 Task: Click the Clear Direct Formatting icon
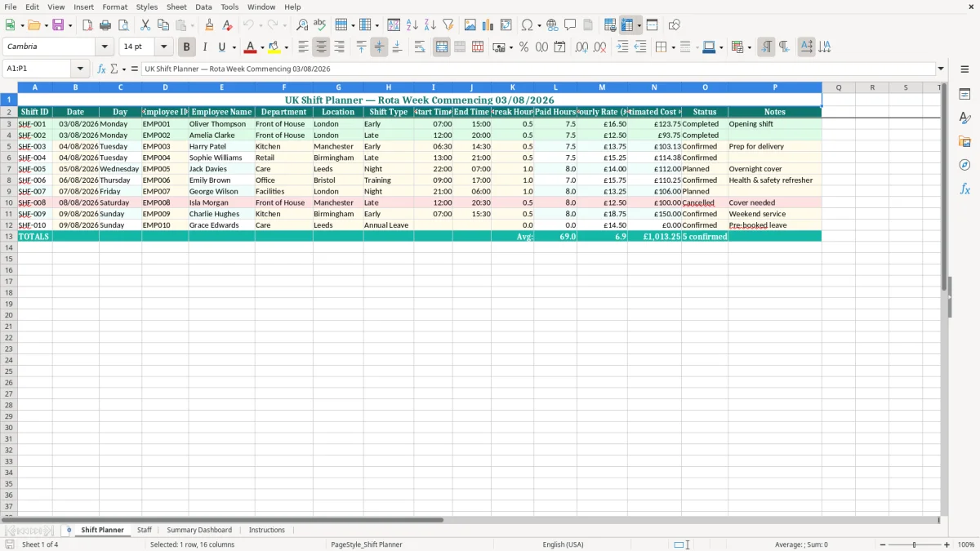point(227,25)
